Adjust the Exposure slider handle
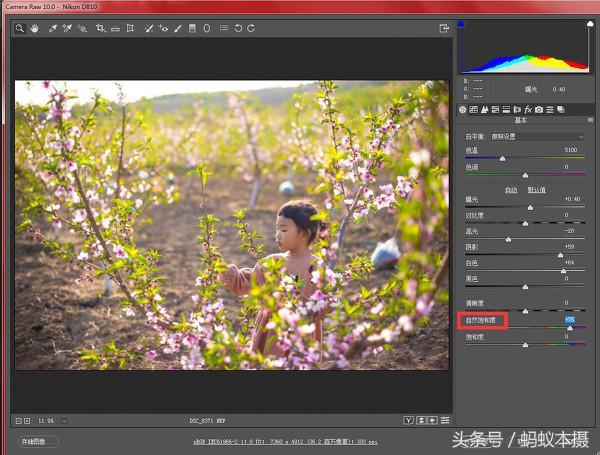This screenshot has height=455, width=600. coord(530,208)
